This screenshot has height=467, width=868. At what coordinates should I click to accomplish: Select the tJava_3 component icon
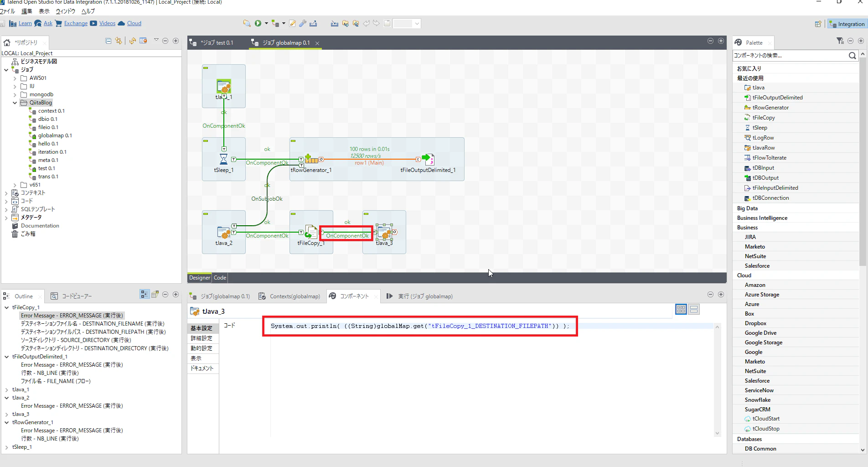click(384, 232)
